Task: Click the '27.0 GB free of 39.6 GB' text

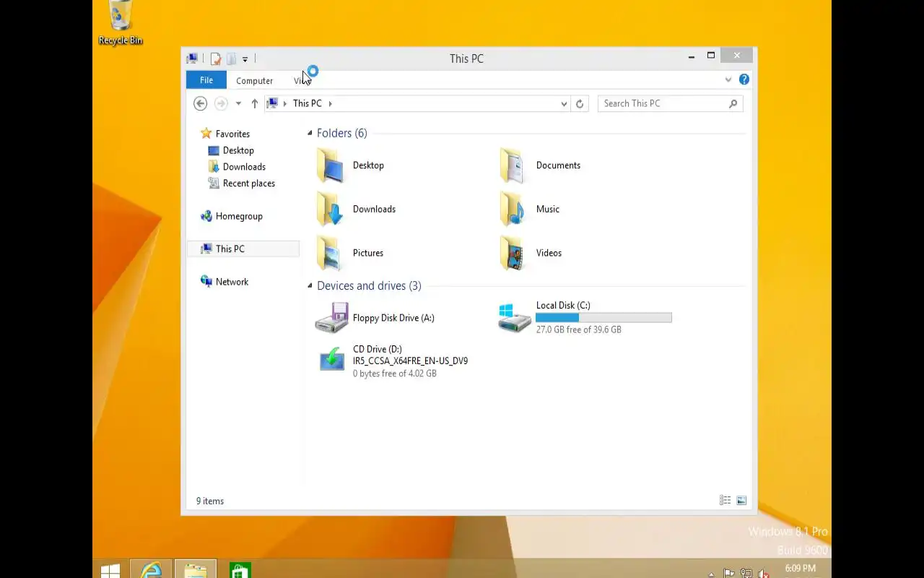Action: [578, 329]
